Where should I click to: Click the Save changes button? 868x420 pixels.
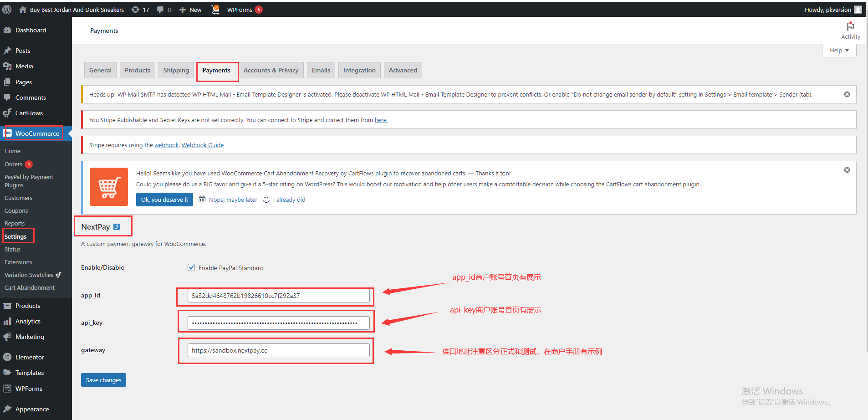tap(103, 380)
